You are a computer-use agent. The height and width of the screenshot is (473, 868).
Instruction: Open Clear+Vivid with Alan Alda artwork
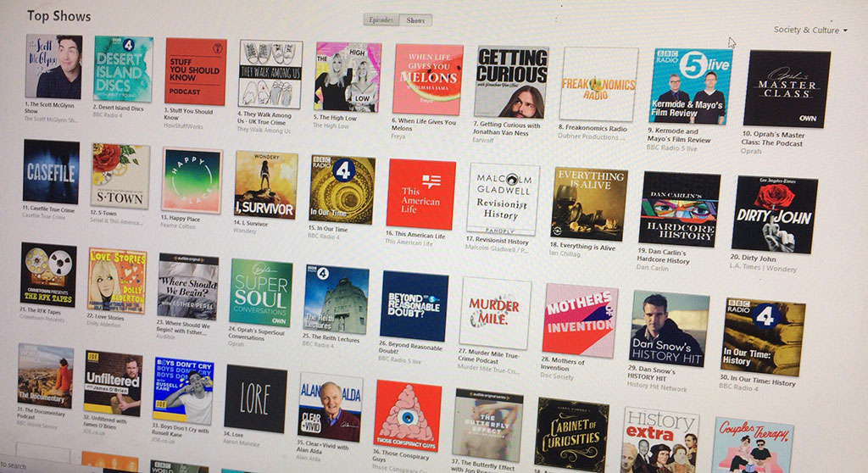[x=331, y=407]
